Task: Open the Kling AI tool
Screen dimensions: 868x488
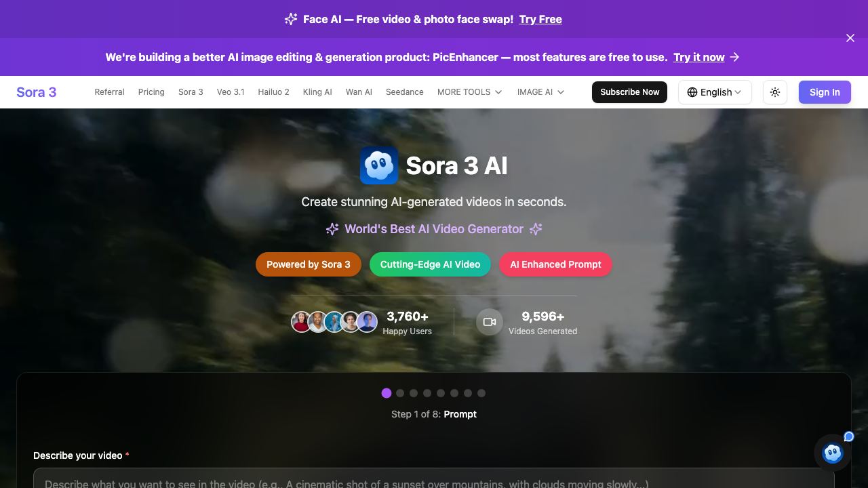Action: 317,92
